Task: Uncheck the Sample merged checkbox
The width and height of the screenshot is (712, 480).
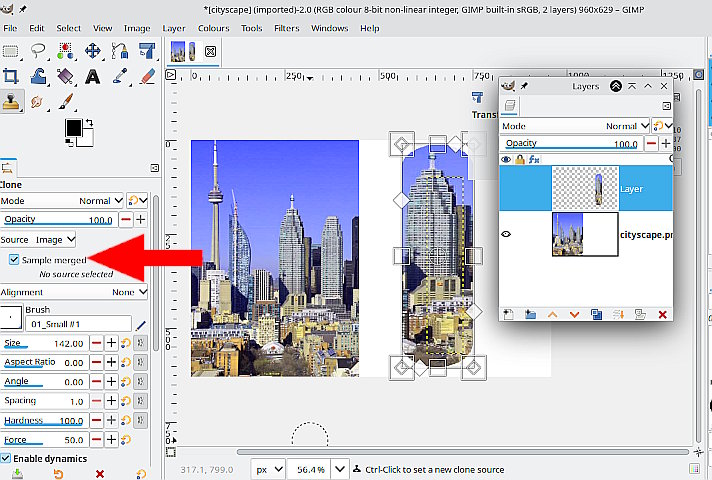Action: [x=13, y=260]
